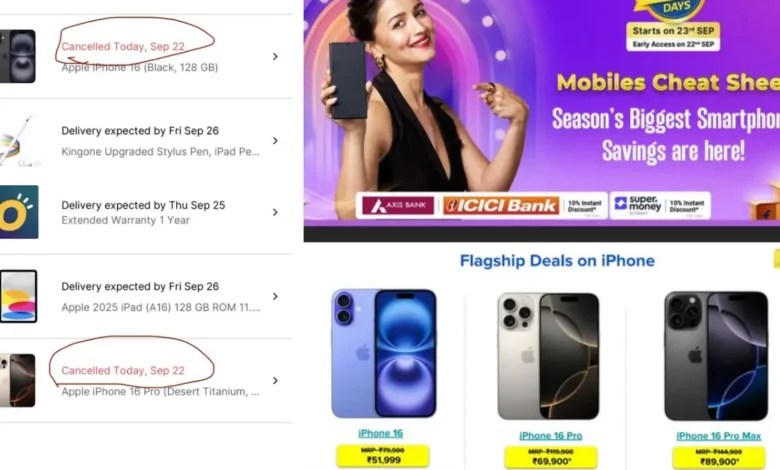Click the ₹89,900 price tag for iPhone 16 Pro Max

(x=718, y=458)
